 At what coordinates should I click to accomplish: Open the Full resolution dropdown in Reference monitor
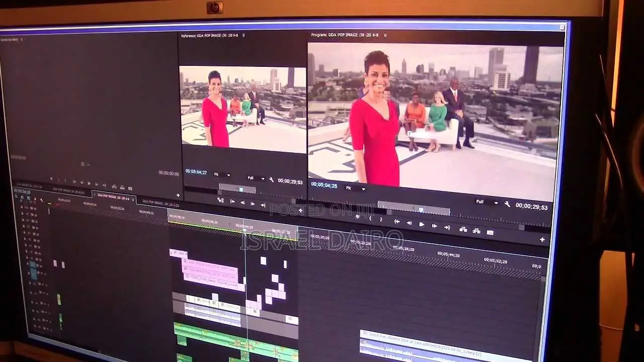pyautogui.click(x=256, y=177)
